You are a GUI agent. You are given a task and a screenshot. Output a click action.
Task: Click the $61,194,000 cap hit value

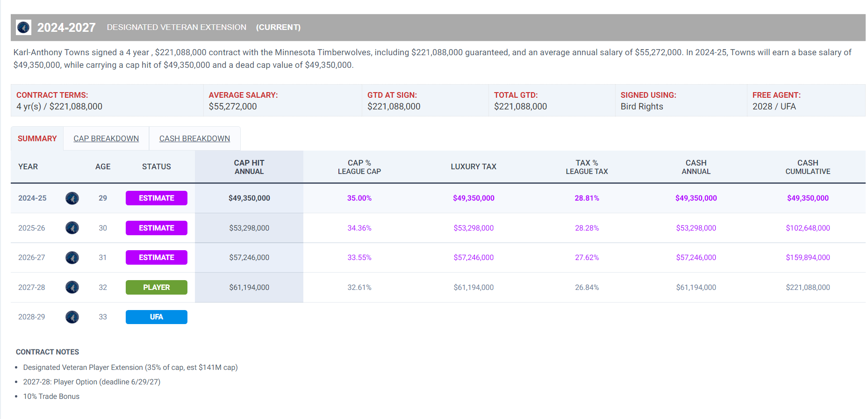(x=249, y=287)
